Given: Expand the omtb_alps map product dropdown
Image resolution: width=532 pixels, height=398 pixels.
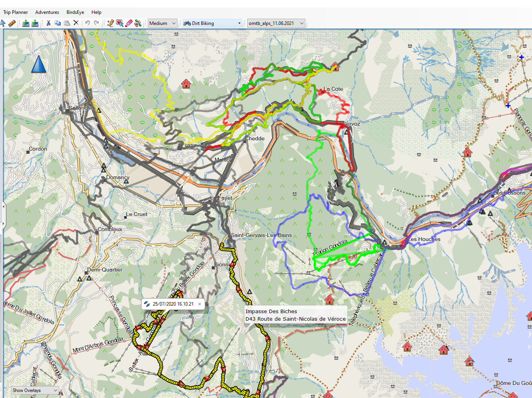Looking at the screenshot, I should [276, 23].
